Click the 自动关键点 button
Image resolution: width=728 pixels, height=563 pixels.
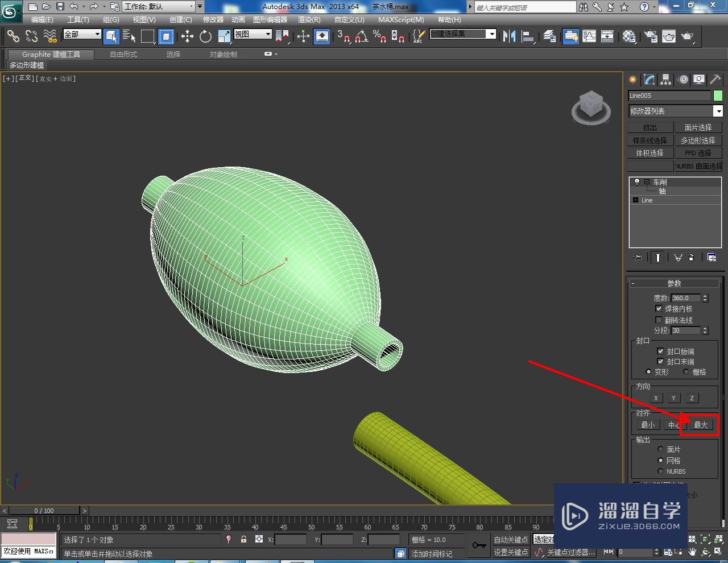pyautogui.click(x=511, y=540)
